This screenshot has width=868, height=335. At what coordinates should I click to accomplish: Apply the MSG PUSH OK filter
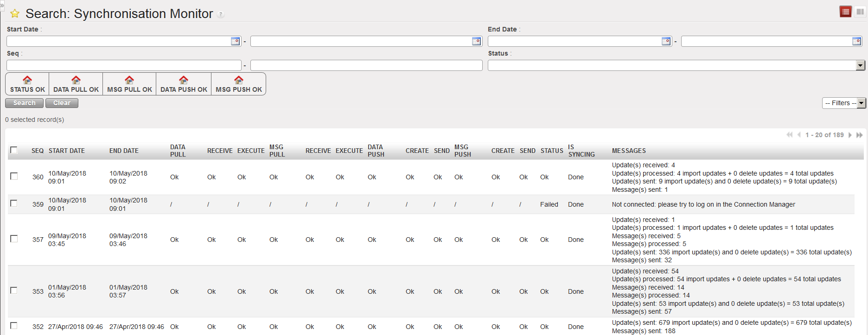(x=239, y=84)
